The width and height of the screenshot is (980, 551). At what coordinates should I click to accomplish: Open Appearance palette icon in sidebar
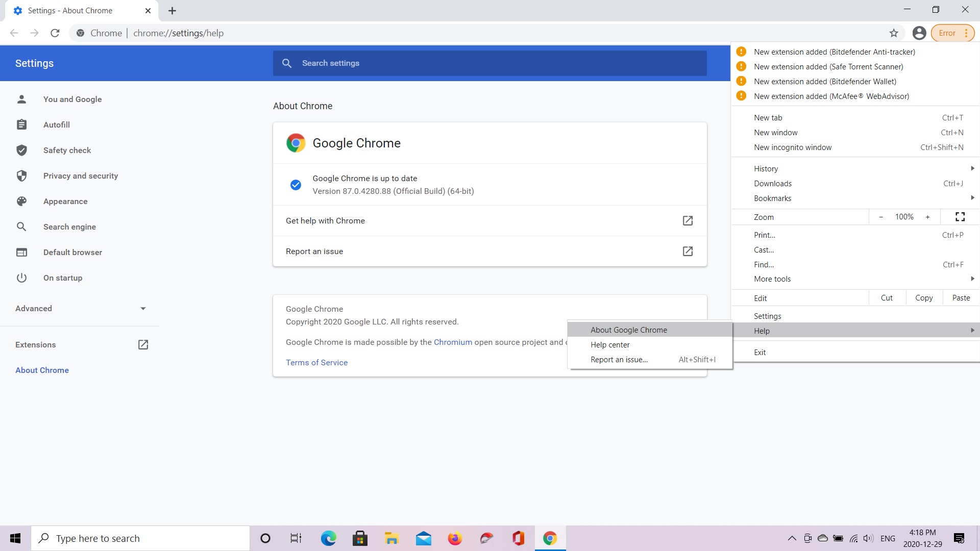click(21, 201)
